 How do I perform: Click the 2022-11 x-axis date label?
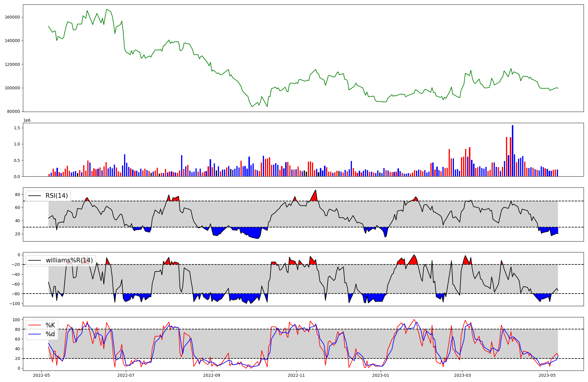(296, 375)
